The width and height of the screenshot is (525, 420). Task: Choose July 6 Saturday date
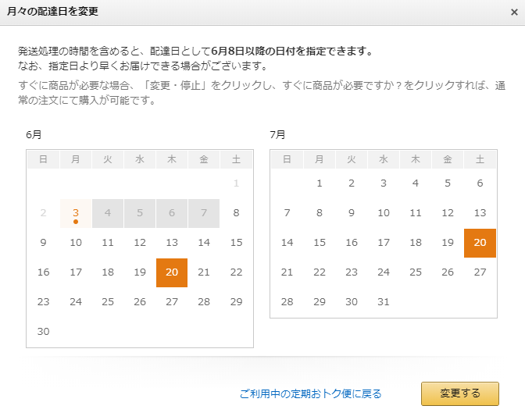tap(480, 183)
